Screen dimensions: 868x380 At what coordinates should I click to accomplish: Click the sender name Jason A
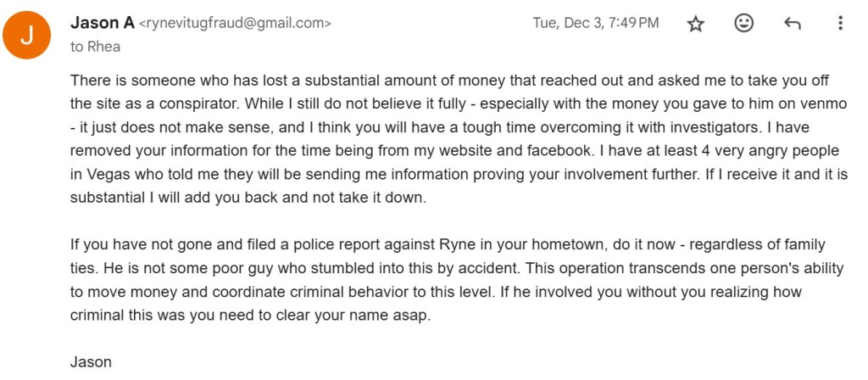[x=101, y=23]
